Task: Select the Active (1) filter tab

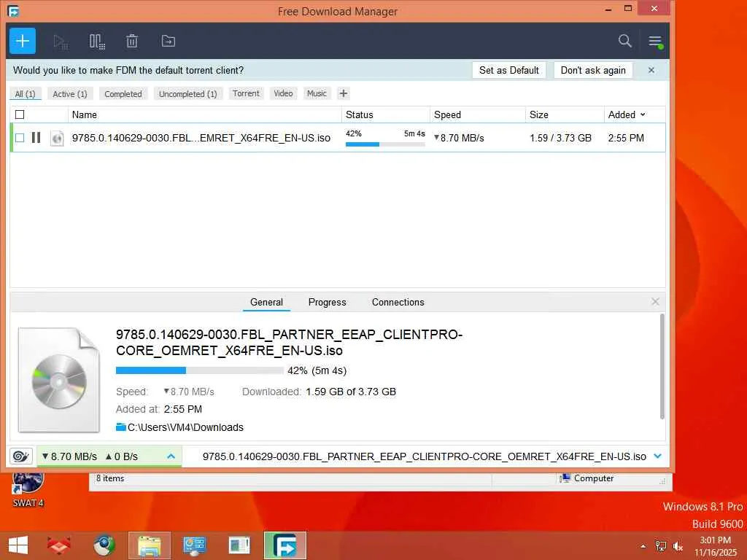Action: [70, 94]
